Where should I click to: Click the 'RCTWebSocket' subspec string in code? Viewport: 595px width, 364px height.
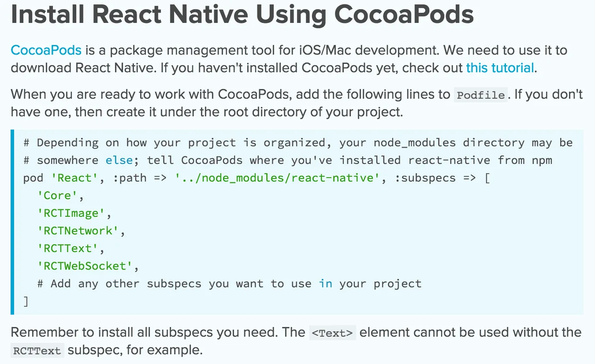click(85, 266)
